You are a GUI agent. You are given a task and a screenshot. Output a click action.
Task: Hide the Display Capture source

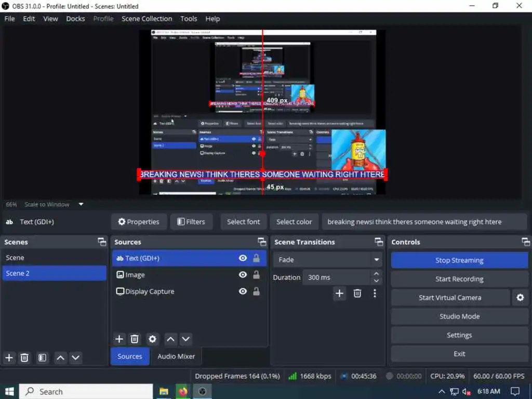pos(243,291)
